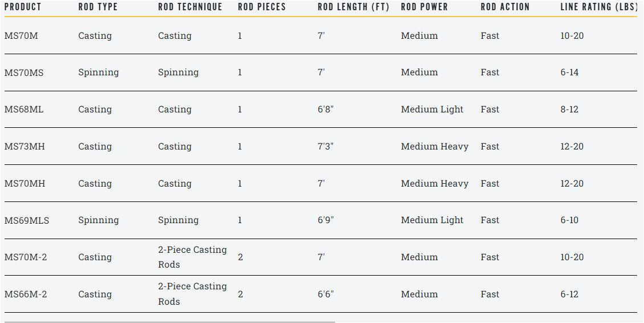This screenshot has width=644, height=323.
Task: Select the MS69MLS product name
Action: pos(27,220)
